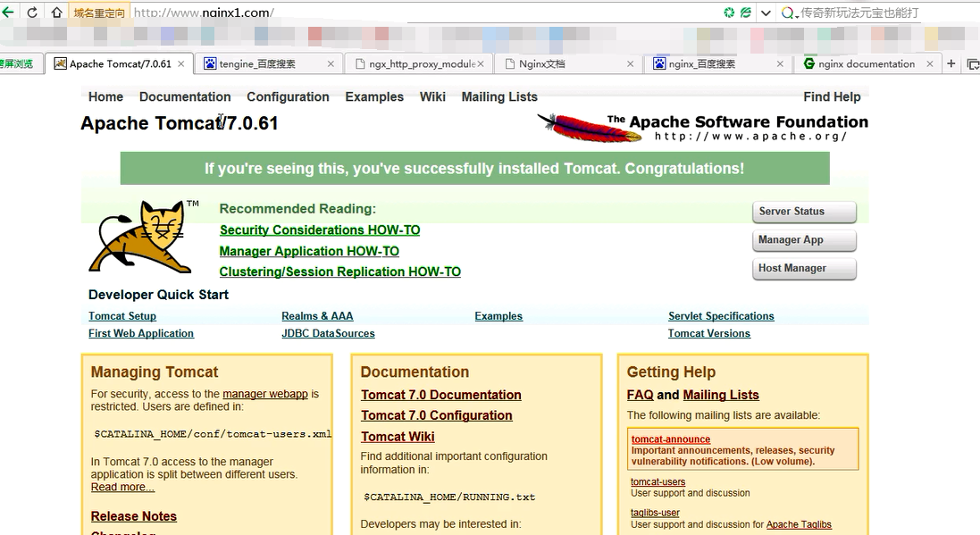The width and height of the screenshot is (980, 535).
Task: Click Apache Software Foundation URL text
Action: click(750, 137)
